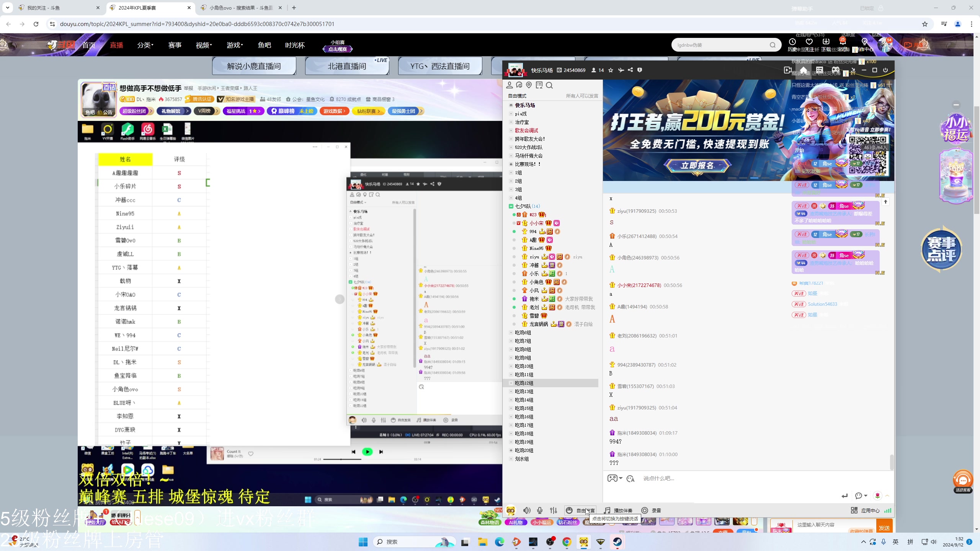This screenshot has width=980, height=551.
Task: Open the announcement board icon above channel tree
Action: [x=539, y=85]
